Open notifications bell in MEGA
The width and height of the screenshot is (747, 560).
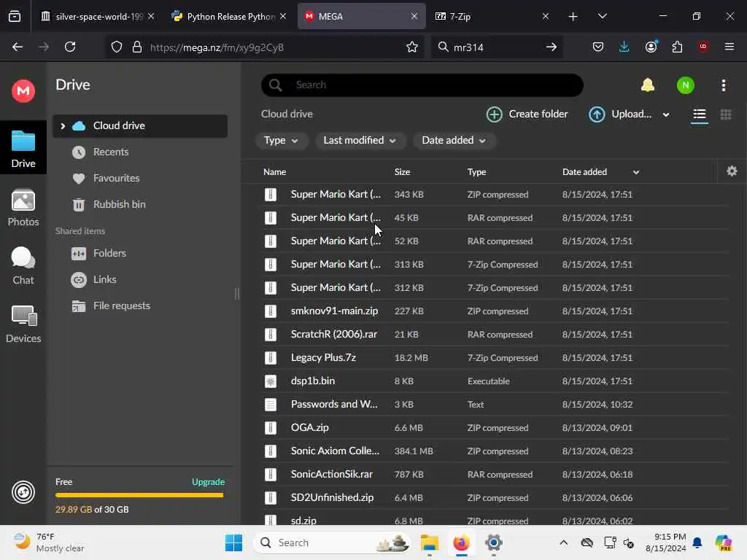[648, 85]
